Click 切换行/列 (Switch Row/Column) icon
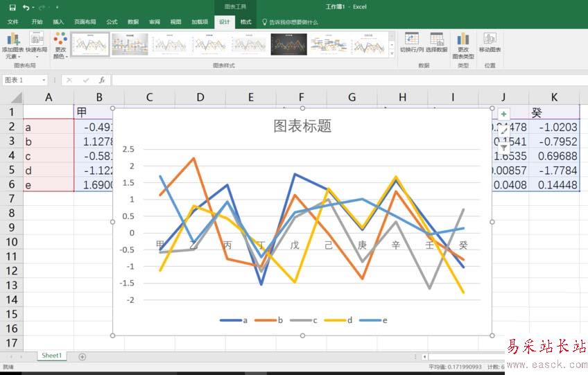Viewport: 588px width, 375px height. [411, 42]
